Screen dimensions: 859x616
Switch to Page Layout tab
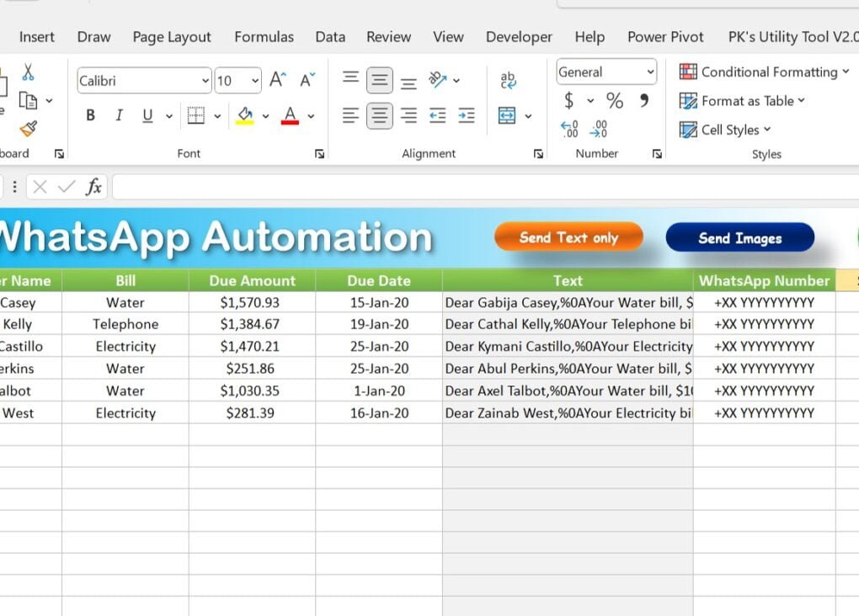(x=172, y=37)
